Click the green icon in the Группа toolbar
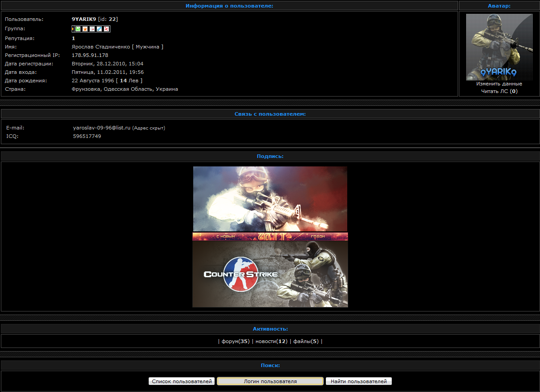540x392 pixels. click(x=78, y=29)
